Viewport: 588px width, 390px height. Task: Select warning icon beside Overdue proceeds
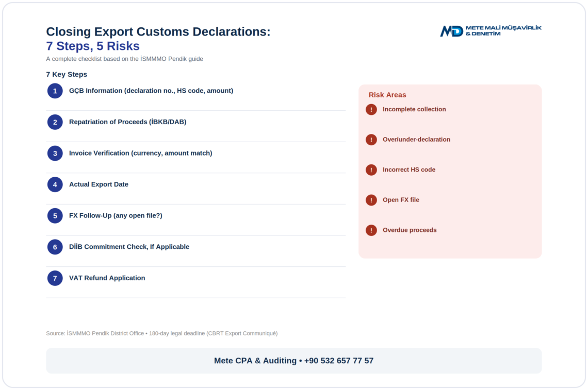pyautogui.click(x=371, y=230)
